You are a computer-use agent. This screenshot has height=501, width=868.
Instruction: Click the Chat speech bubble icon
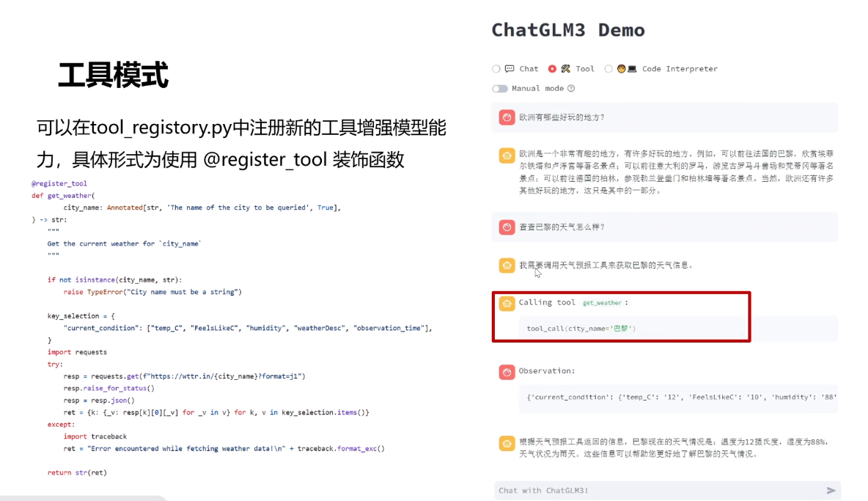[x=510, y=69]
